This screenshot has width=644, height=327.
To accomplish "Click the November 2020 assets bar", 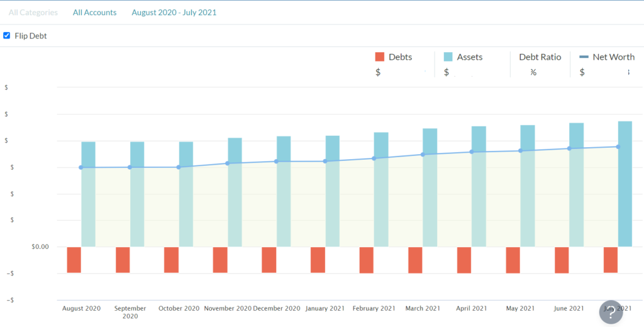I will click(235, 192).
